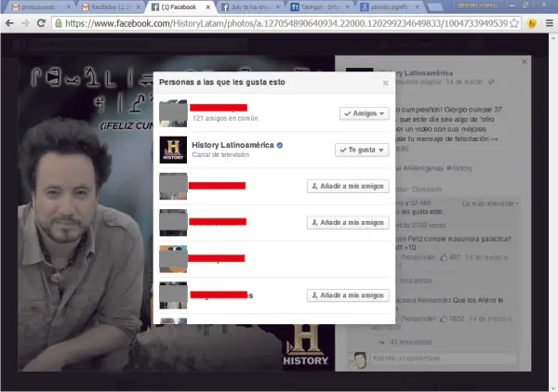Click the History logo on the photo
This screenshot has width=558, height=392.
306,345
